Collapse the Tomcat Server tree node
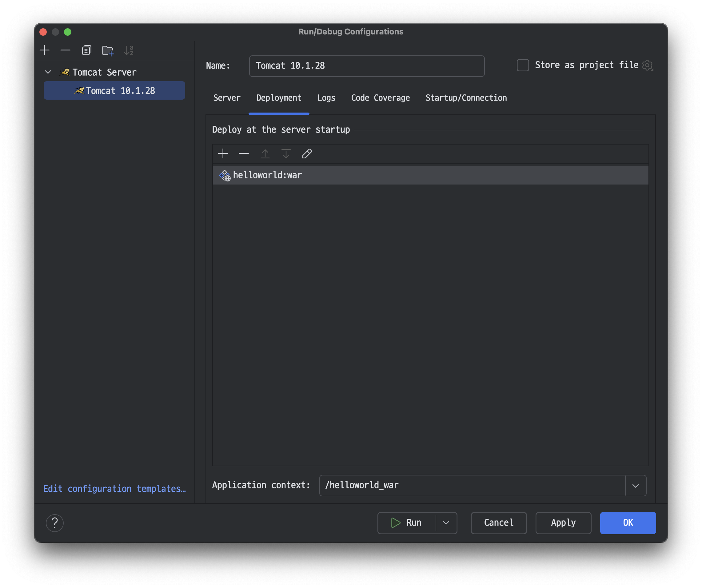 (48, 72)
